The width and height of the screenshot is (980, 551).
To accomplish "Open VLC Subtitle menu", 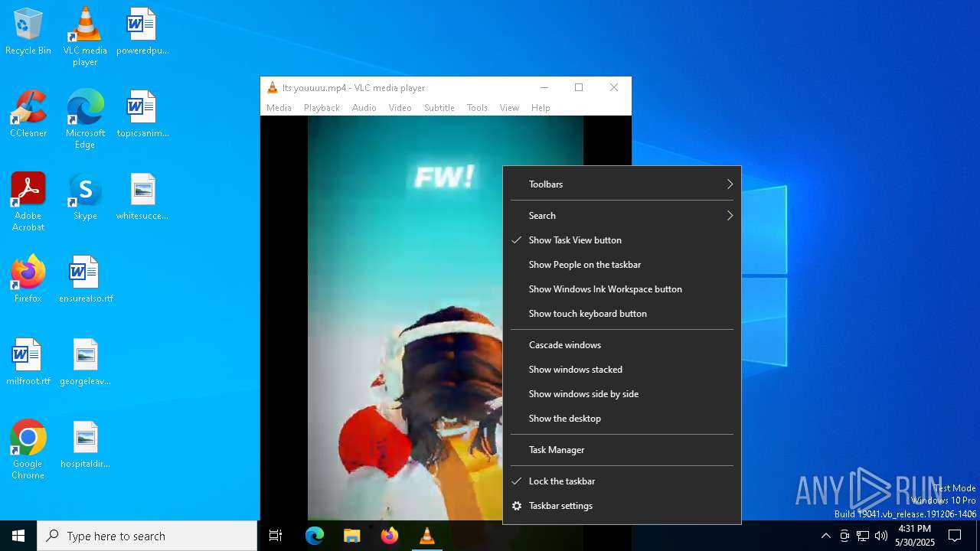I will coord(439,108).
